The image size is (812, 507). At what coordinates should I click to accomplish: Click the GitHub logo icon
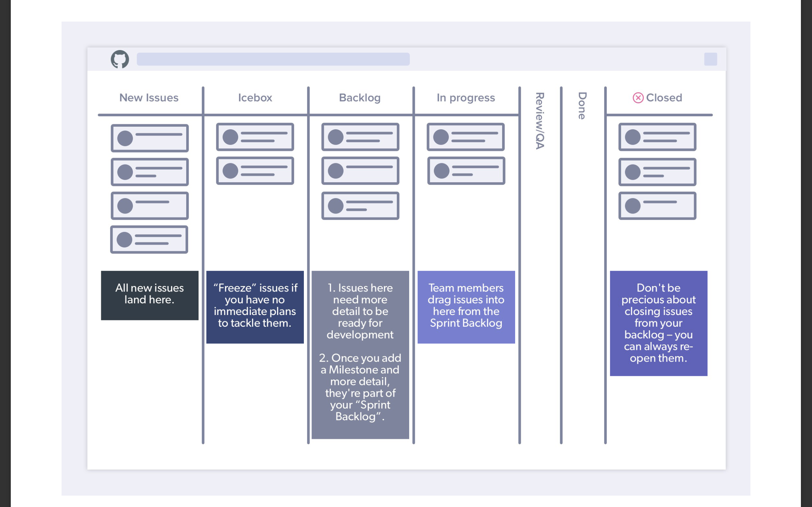(120, 59)
